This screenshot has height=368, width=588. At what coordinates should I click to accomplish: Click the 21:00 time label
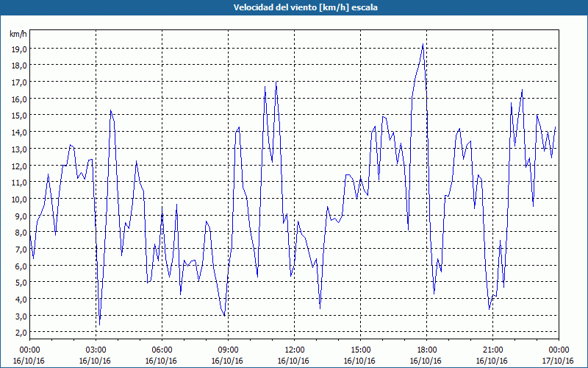click(492, 350)
